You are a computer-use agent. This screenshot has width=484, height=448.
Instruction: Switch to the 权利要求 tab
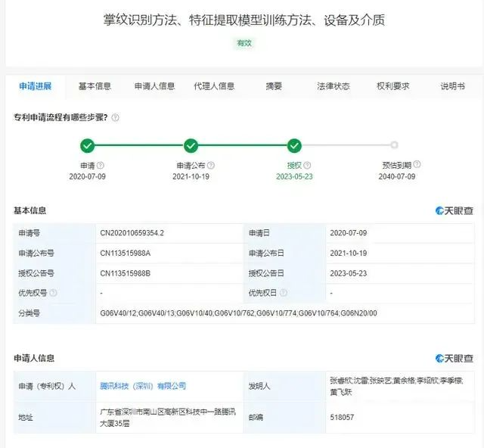pyautogui.click(x=393, y=86)
